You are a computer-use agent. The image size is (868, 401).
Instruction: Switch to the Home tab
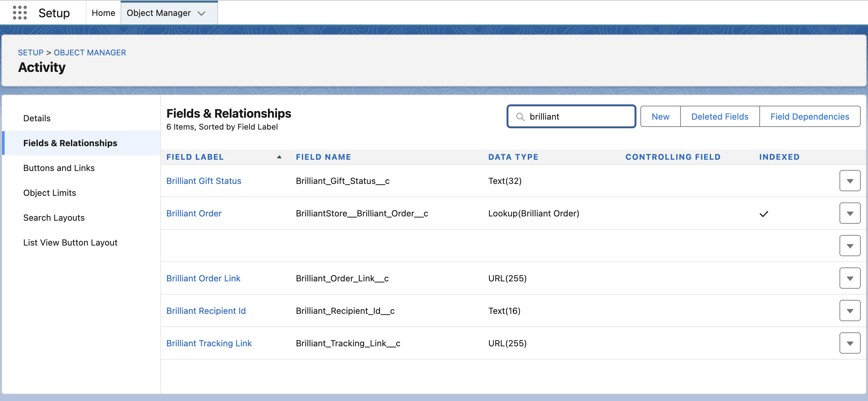pos(103,13)
